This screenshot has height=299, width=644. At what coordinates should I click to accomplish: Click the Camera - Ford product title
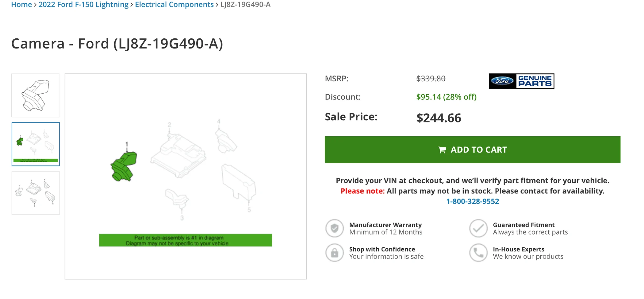coord(117,44)
